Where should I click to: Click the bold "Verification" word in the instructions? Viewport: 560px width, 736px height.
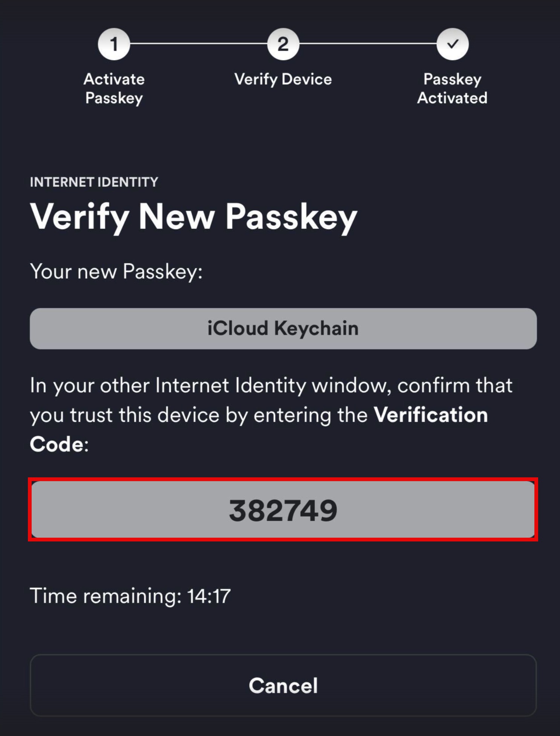pyautogui.click(x=431, y=415)
